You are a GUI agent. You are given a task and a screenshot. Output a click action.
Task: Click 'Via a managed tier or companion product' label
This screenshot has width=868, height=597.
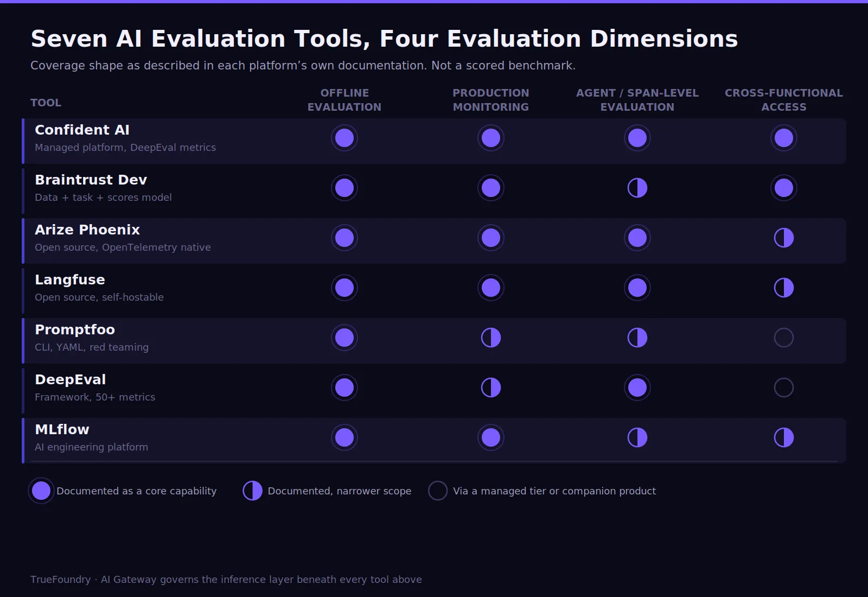[x=554, y=491]
